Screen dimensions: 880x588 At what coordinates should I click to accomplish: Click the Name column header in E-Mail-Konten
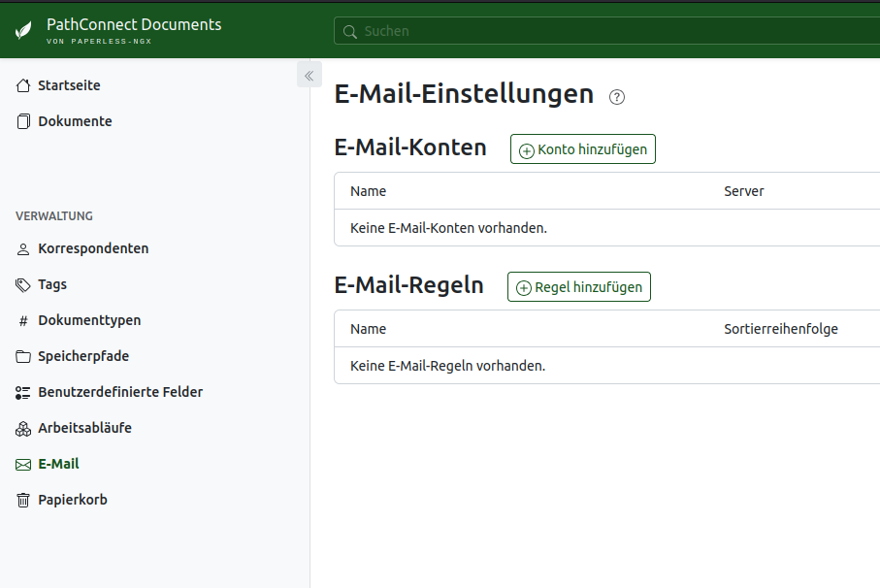[x=368, y=191]
